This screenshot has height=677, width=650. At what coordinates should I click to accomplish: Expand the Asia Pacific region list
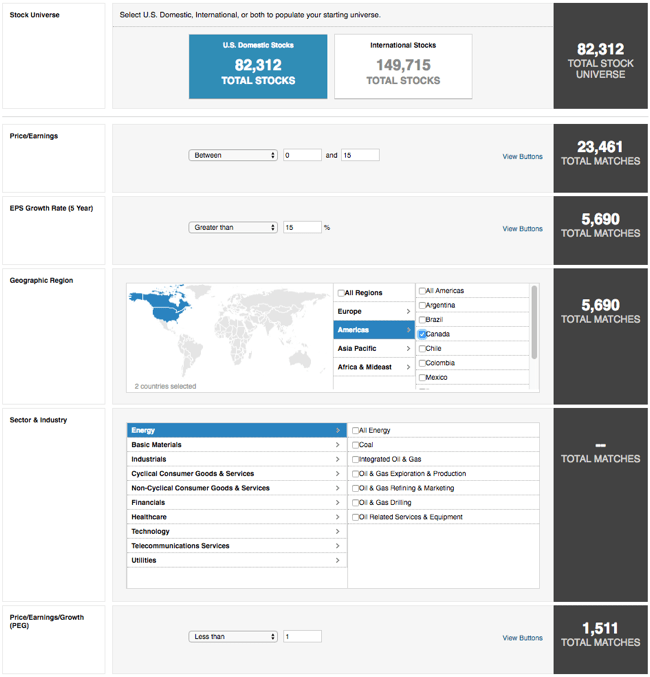(x=374, y=348)
